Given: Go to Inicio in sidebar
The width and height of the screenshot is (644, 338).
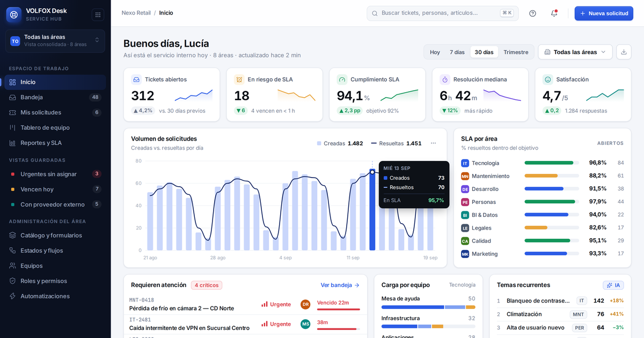Looking at the screenshot, I should point(55,82).
